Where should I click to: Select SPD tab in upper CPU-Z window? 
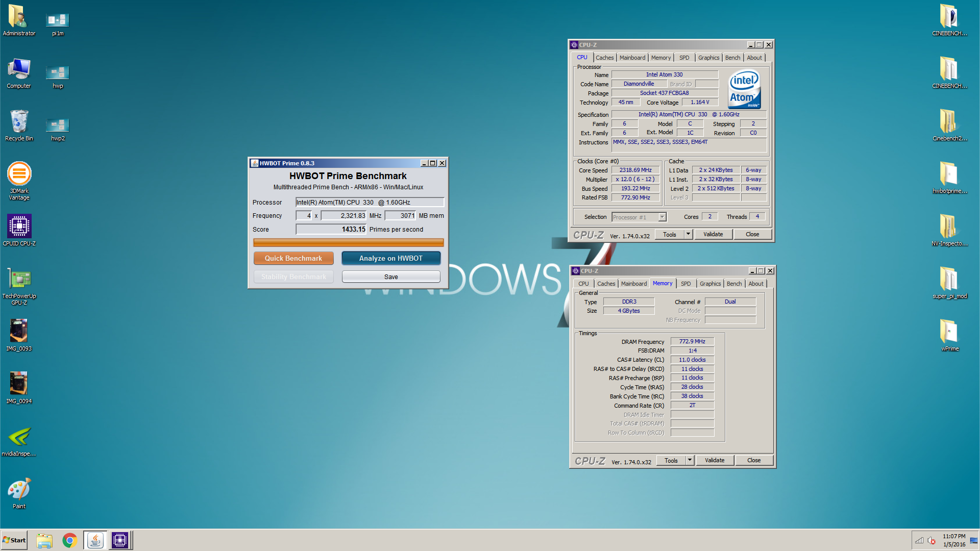click(684, 58)
